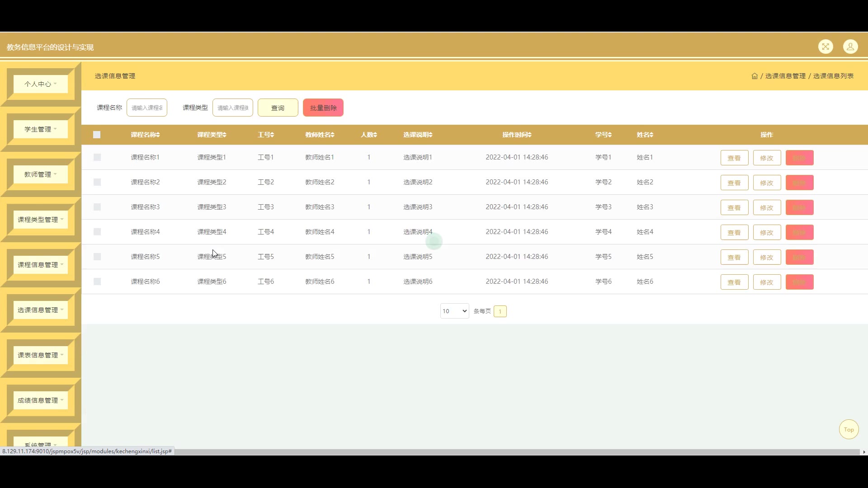The width and height of the screenshot is (868, 488).
Task: Select cell text 工号6
Action: click(266, 282)
